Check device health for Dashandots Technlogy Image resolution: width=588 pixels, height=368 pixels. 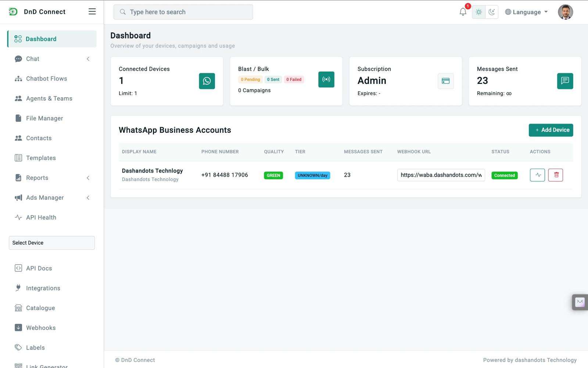537,175
